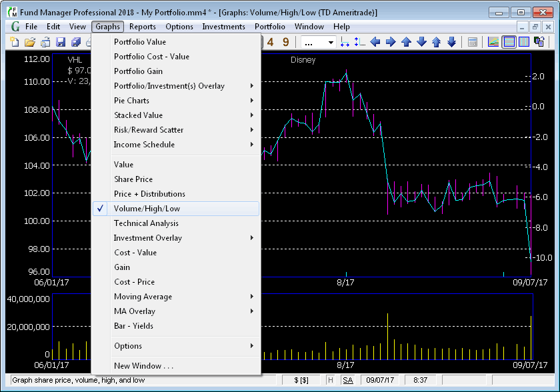Screen dimensions: 560x392
Task: Click the horizontal axis autoscale icon
Action: (x=345, y=42)
